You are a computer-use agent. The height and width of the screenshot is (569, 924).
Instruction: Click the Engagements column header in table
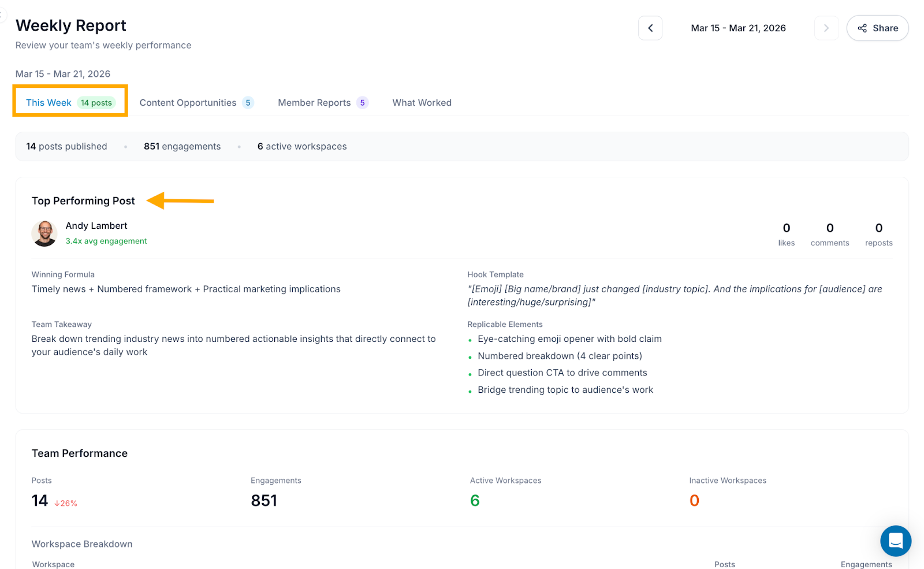point(866,564)
